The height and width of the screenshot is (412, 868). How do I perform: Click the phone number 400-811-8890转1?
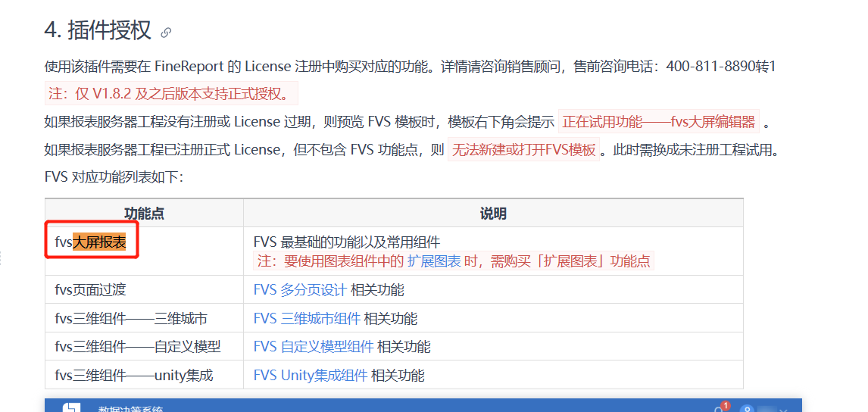[x=721, y=67]
